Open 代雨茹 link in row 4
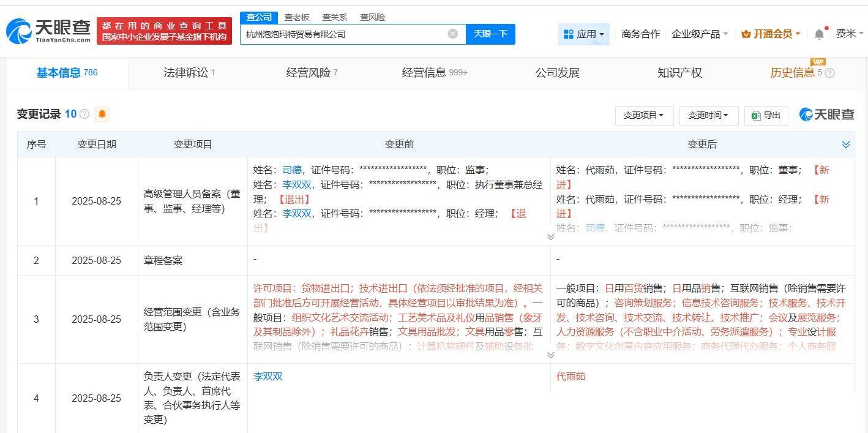This screenshot has width=868, height=433. (x=571, y=376)
